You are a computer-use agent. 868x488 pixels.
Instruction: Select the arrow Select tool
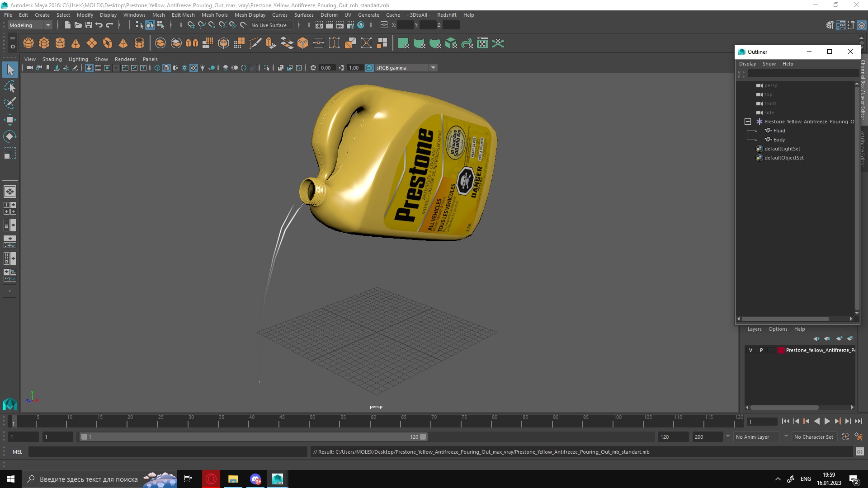[10, 70]
